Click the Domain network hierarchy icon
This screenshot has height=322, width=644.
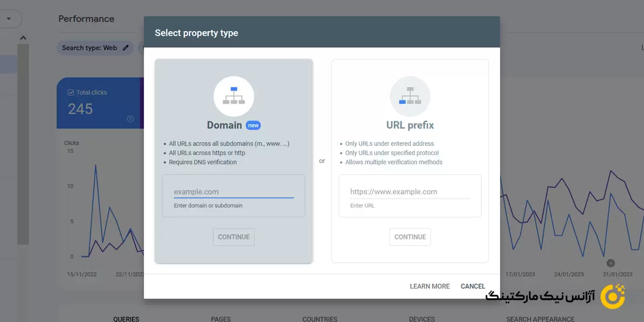[233, 96]
